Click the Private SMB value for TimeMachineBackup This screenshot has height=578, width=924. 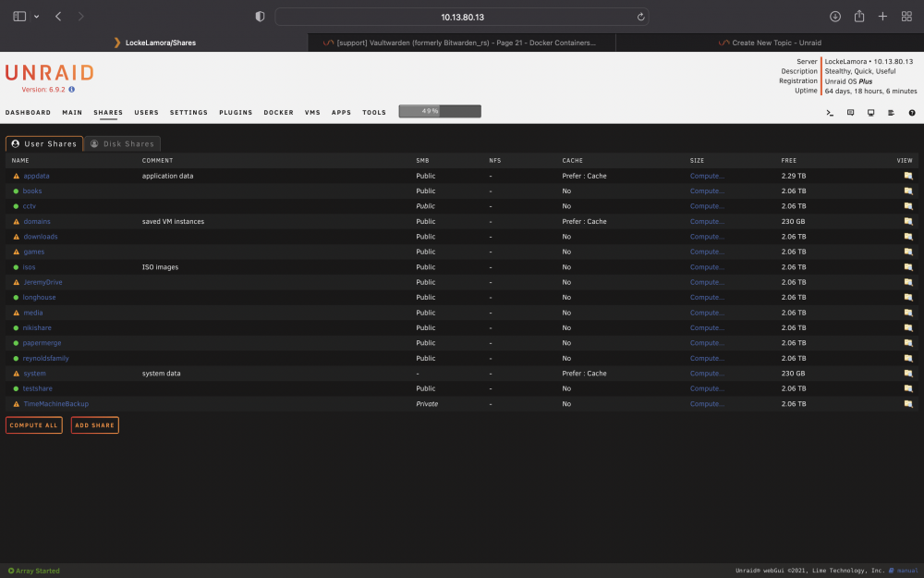pyautogui.click(x=427, y=404)
